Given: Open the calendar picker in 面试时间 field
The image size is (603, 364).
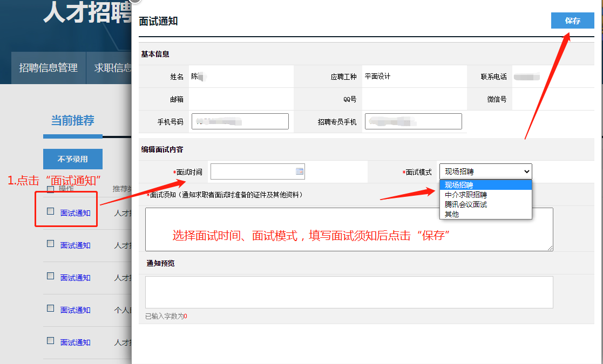Looking at the screenshot, I should pyautogui.click(x=300, y=171).
